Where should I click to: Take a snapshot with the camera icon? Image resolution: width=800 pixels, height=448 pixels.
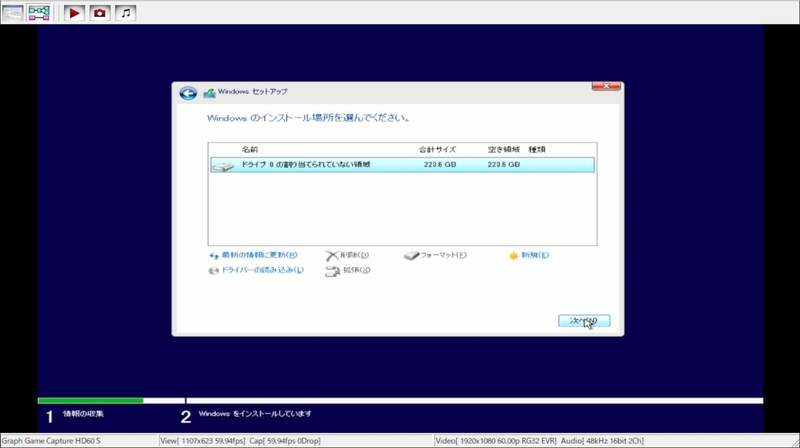coord(100,13)
